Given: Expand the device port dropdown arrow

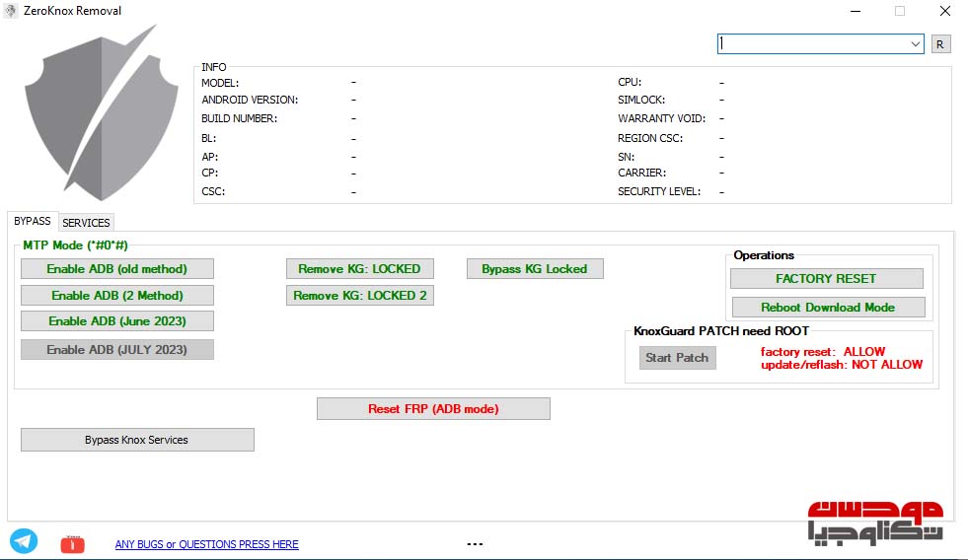Looking at the screenshot, I should [x=915, y=43].
